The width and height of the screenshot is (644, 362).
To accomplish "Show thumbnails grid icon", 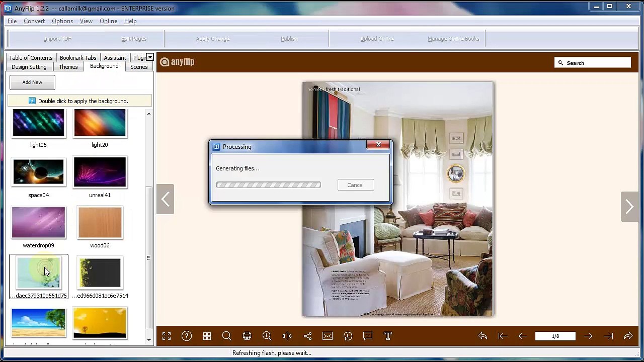I will pos(207,336).
